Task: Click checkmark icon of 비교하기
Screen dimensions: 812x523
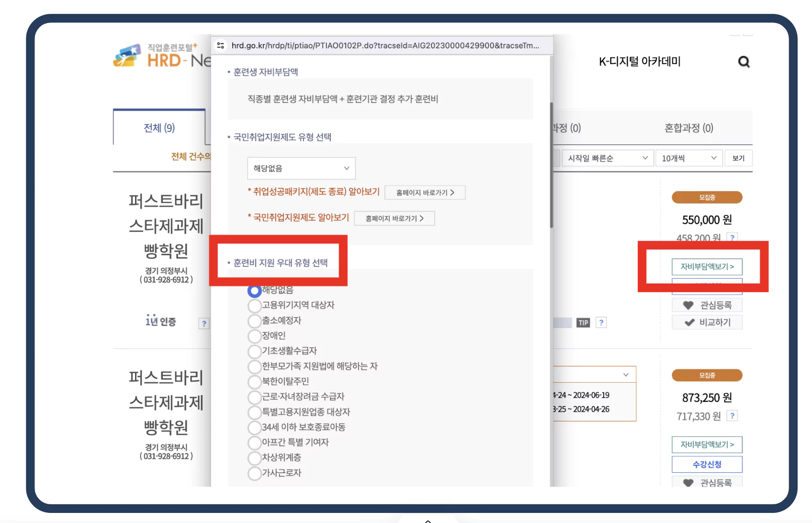Action: tap(689, 322)
